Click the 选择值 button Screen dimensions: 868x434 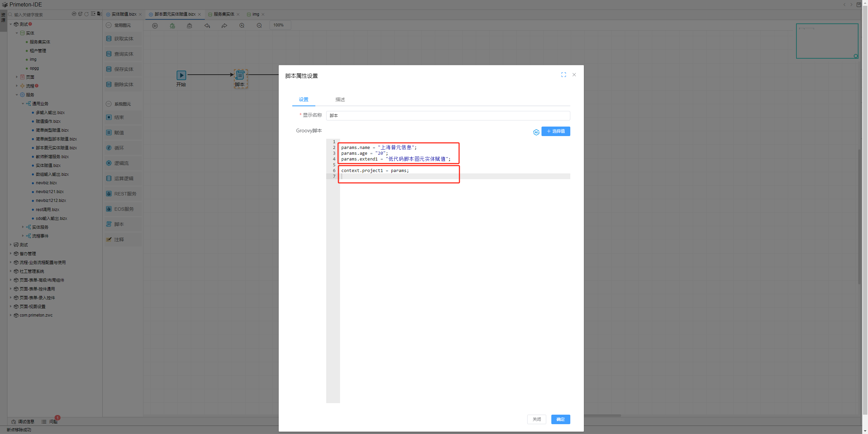555,131
